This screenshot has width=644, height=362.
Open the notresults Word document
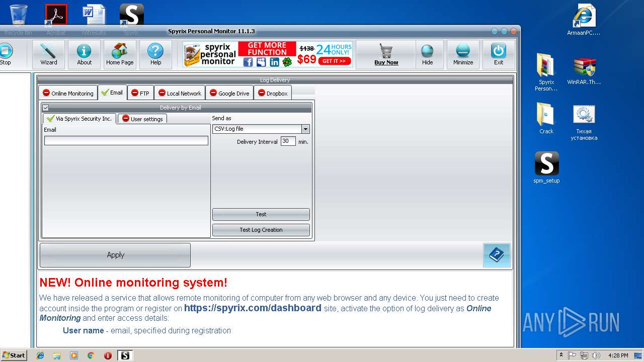(94, 20)
